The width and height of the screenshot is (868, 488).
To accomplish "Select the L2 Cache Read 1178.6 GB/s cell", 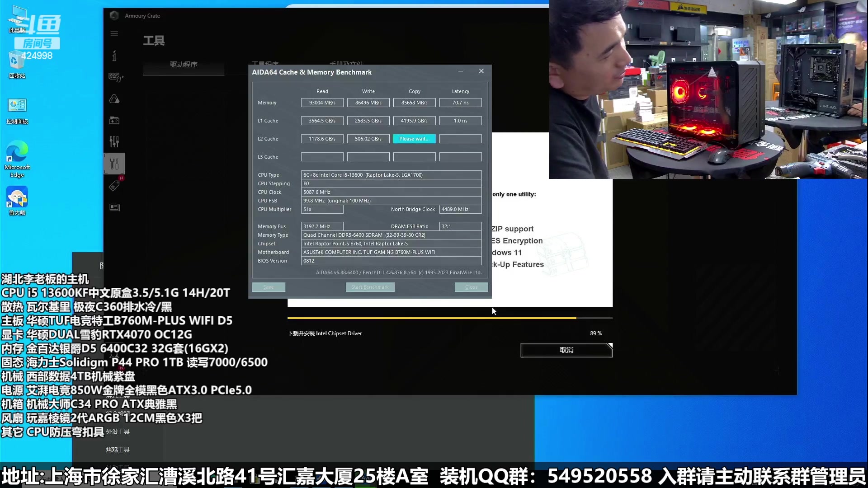I will [322, 139].
